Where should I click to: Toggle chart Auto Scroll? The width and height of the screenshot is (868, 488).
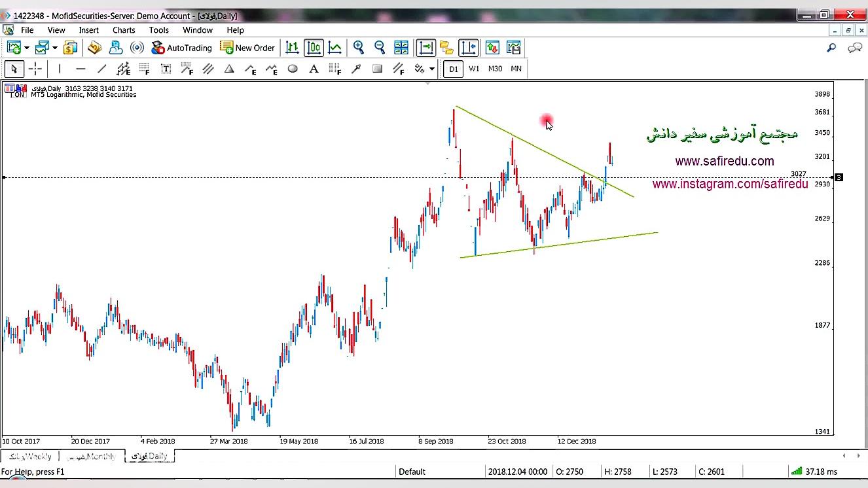pos(425,48)
